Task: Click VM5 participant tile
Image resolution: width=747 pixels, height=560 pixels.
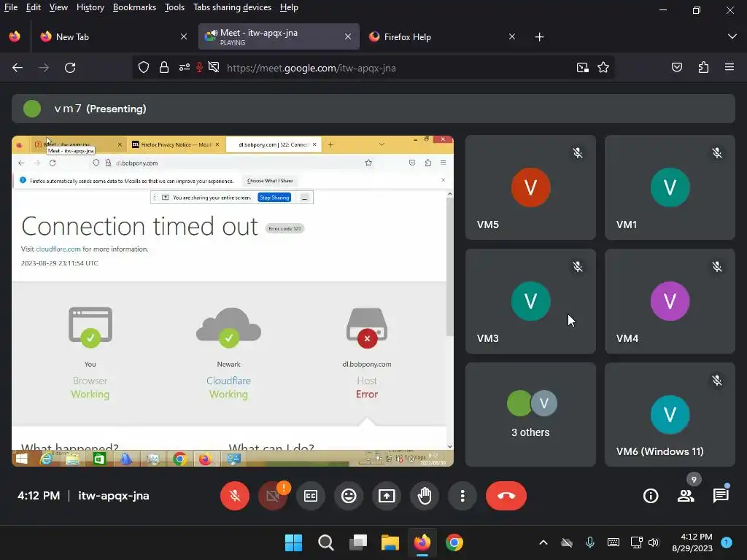Action: (x=530, y=187)
